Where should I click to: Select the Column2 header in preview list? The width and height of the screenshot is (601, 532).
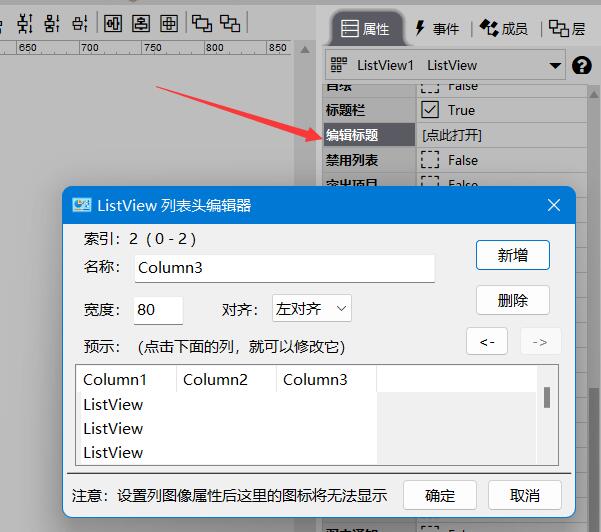[x=215, y=380]
